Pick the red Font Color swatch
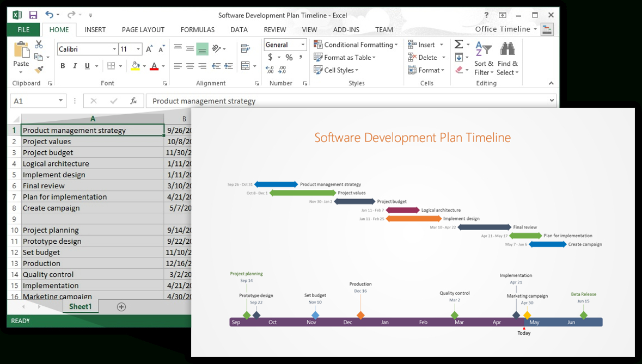Screen dimensions: 642x364 154,70
